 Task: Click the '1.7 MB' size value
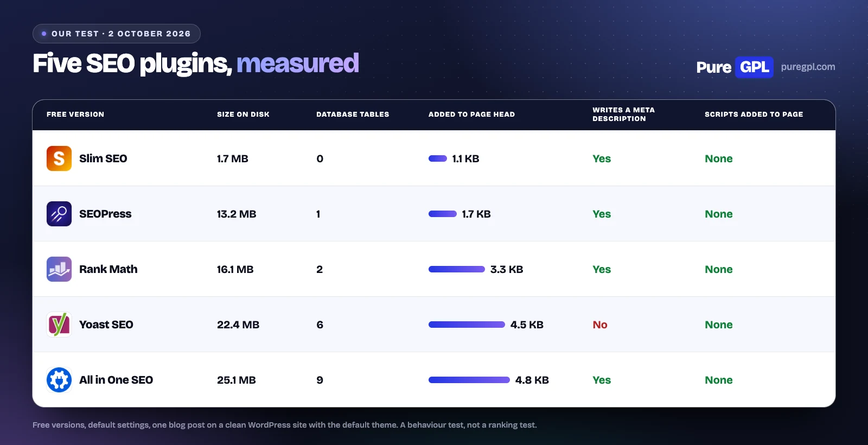coord(232,158)
